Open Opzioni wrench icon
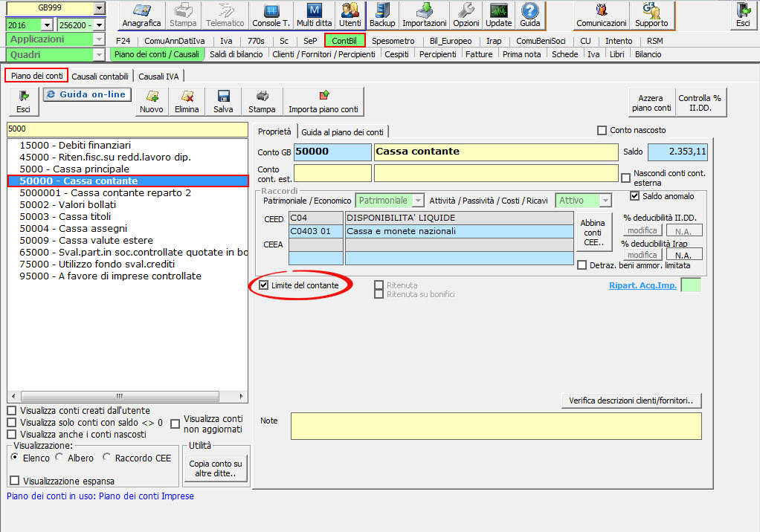Viewport: 760px width, 532px height. [466, 16]
